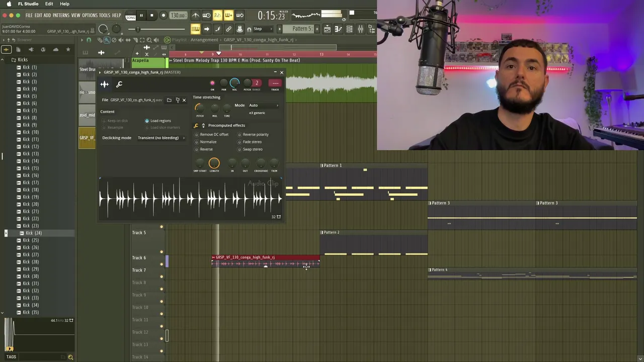Open the Declicking mode dropdown

161,138
